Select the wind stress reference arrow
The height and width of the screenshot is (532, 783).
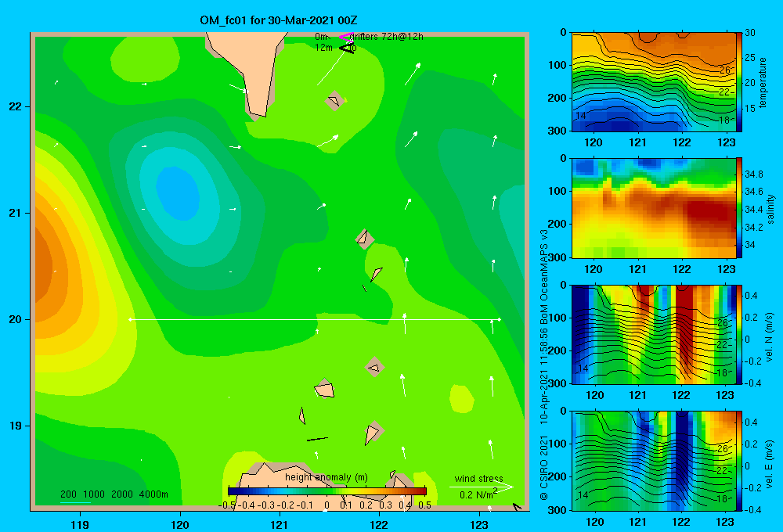(481, 487)
